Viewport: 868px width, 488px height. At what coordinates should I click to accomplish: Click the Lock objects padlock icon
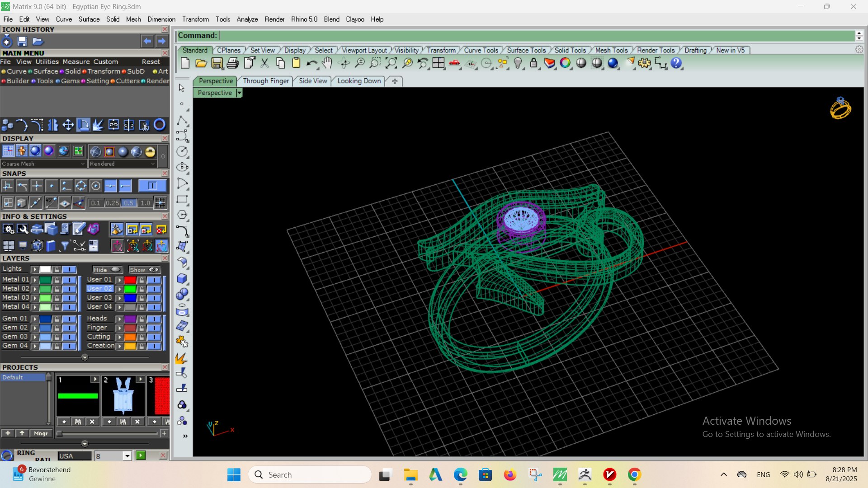[x=534, y=63]
